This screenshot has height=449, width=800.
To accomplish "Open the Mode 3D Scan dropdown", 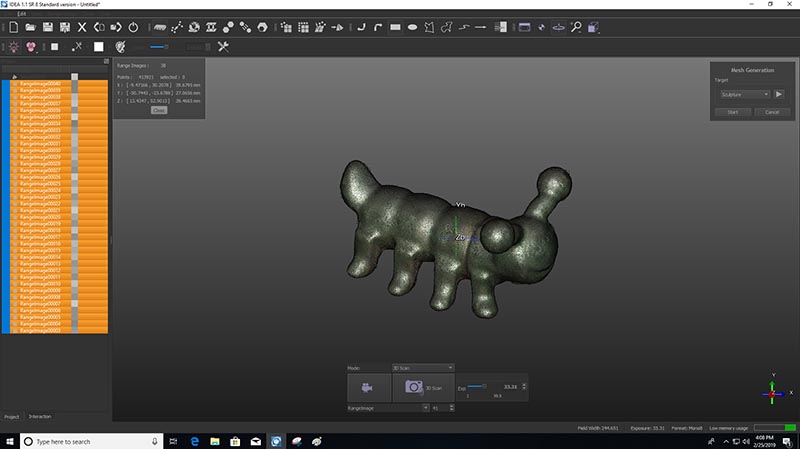I will coord(423,368).
